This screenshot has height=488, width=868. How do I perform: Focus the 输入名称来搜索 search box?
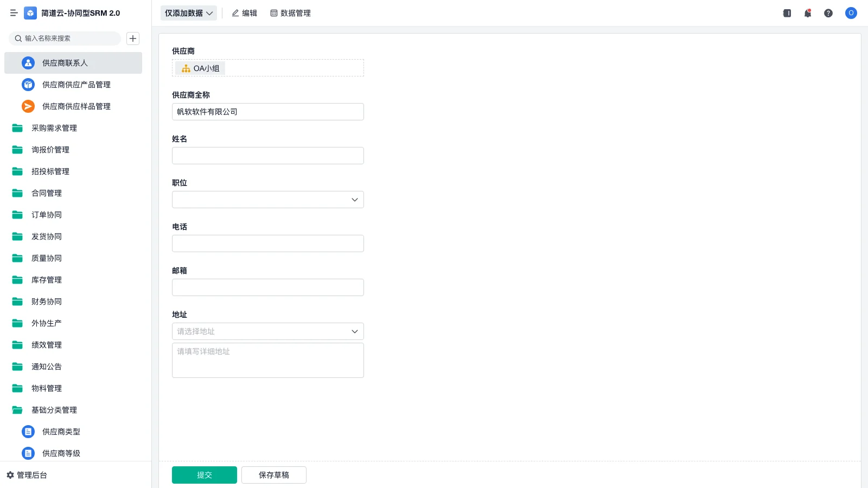click(x=65, y=38)
